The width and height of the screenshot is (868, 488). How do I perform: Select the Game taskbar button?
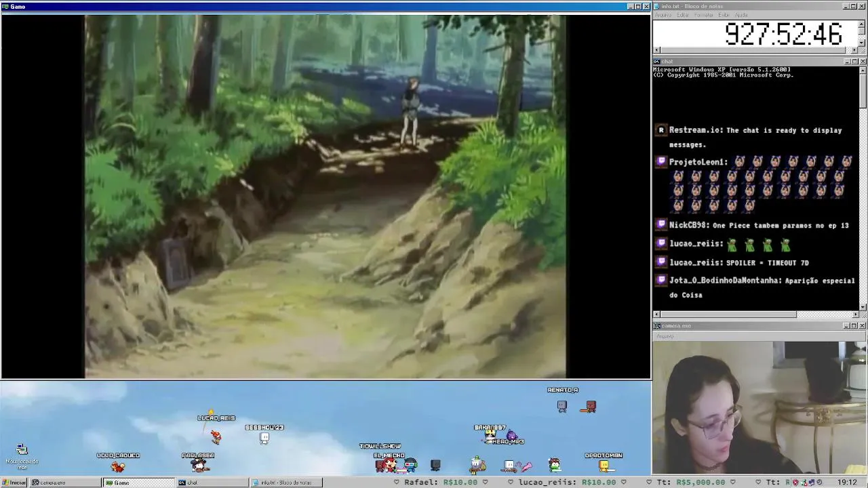pyautogui.click(x=138, y=483)
